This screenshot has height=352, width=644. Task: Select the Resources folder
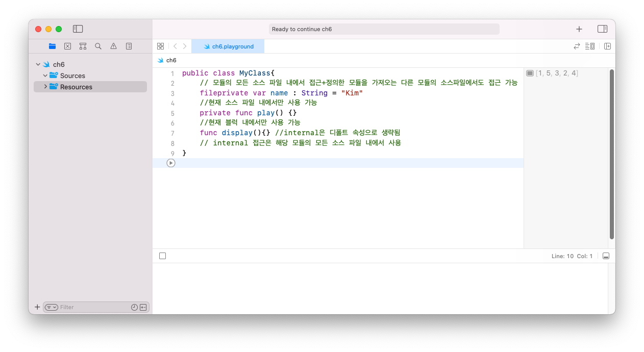click(x=90, y=87)
